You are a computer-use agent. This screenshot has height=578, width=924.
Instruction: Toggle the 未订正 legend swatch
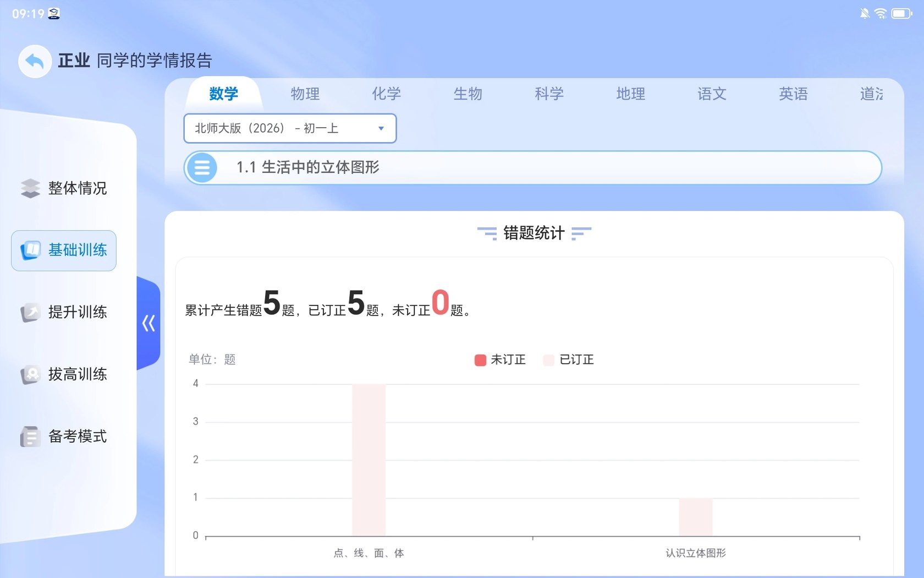tap(480, 360)
